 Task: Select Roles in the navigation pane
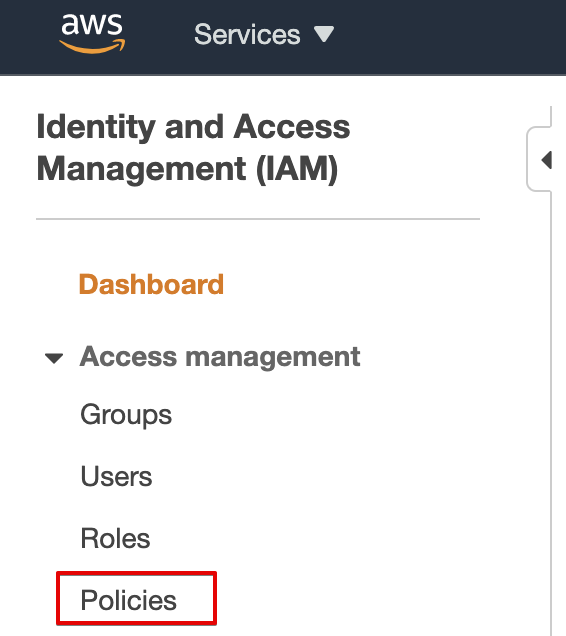pyautogui.click(x=116, y=539)
